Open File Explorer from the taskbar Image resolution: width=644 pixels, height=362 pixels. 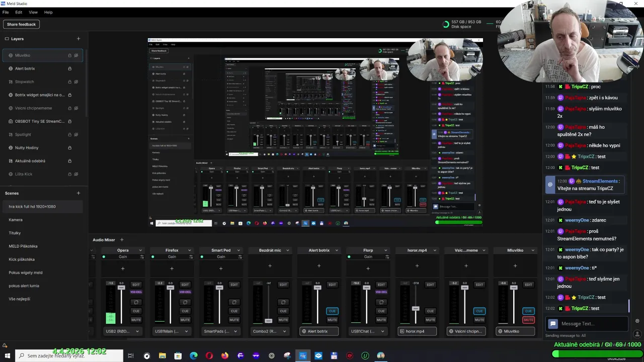pyautogui.click(x=162, y=355)
